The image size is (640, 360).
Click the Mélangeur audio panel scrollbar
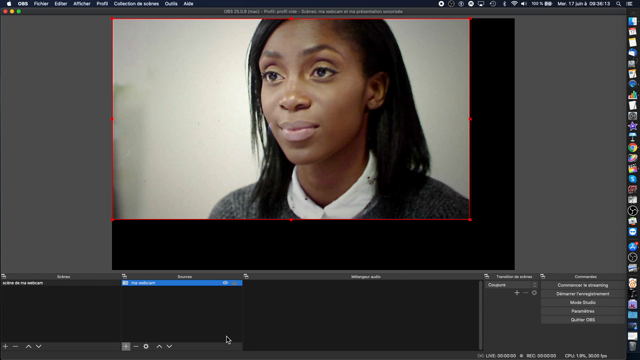coord(480,315)
